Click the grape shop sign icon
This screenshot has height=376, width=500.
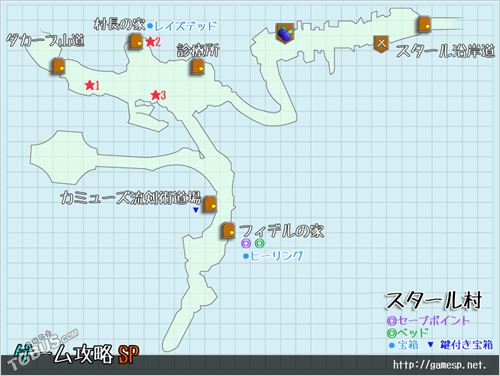click(x=284, y=33)
